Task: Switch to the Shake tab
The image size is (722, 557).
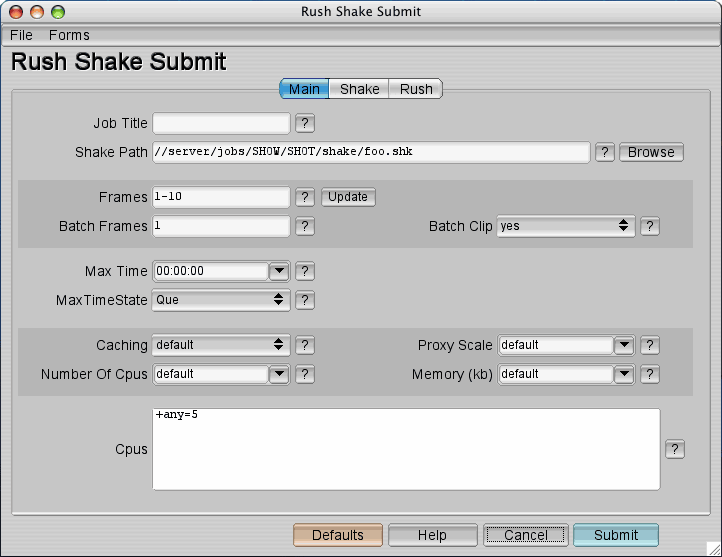Action: click(x=360, y=89)
